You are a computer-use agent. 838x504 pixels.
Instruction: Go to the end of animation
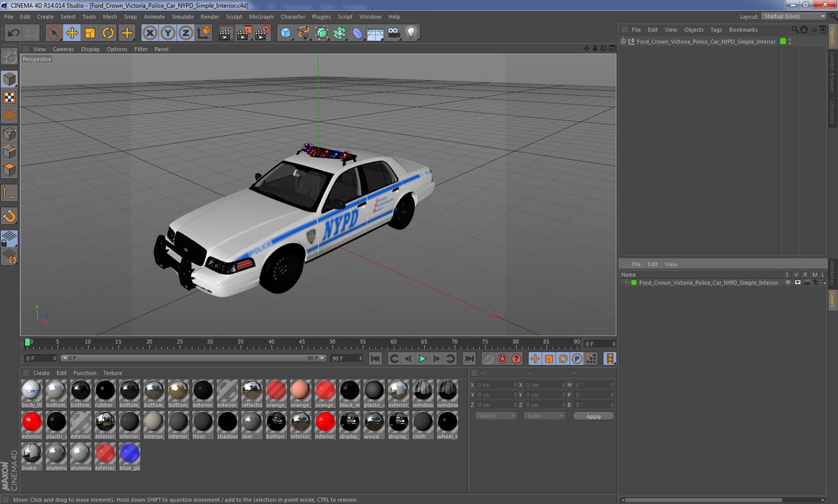point(469,358)
